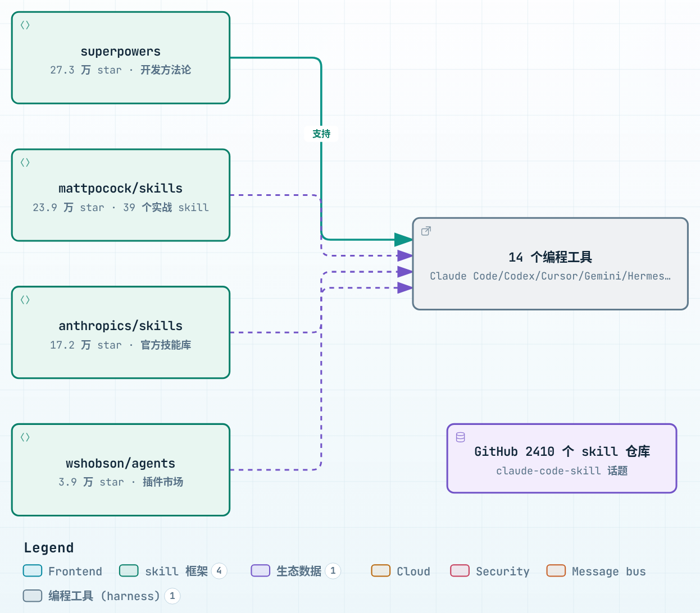
Task: Click the count badge 1 beside 生态数据
Action: click(333, 571)
